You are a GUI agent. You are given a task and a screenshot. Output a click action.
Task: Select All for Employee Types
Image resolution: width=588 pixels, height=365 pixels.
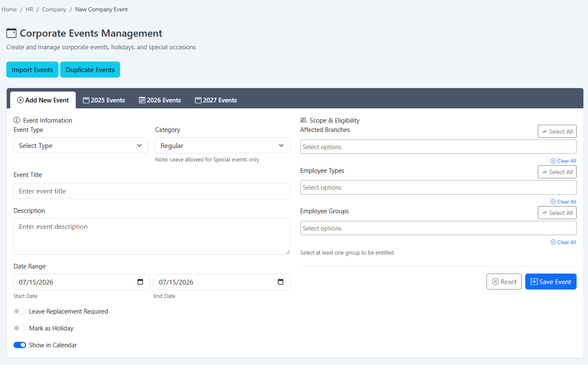557,172
